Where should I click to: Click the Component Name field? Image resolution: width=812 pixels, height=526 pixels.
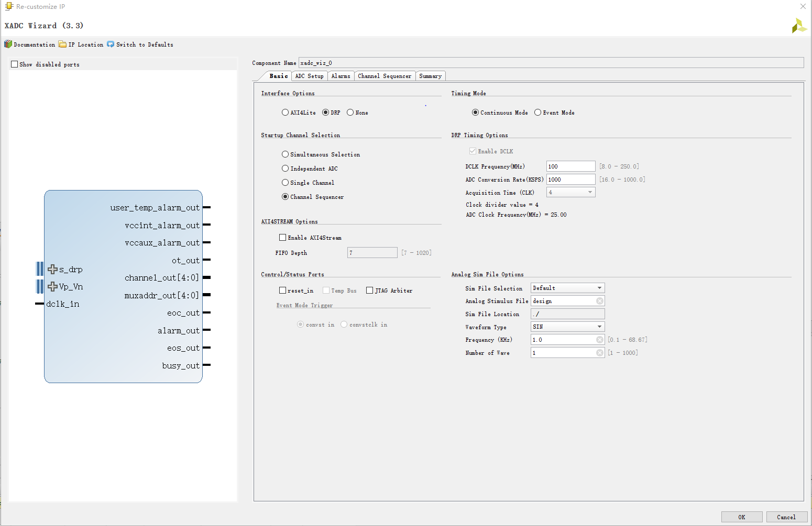(551, 63)
